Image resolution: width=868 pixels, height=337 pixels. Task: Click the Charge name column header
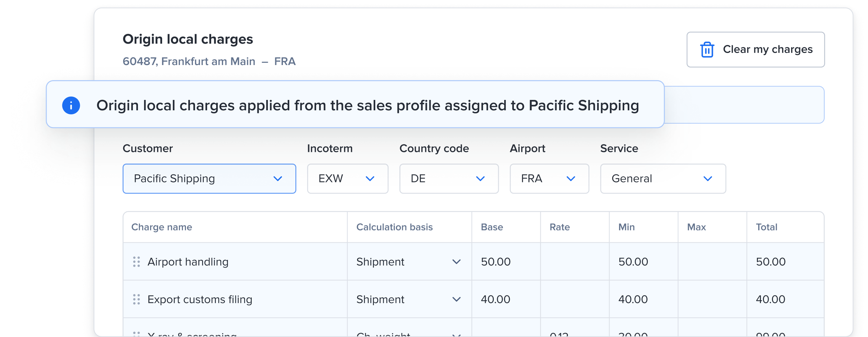click(x=162, y=227)
